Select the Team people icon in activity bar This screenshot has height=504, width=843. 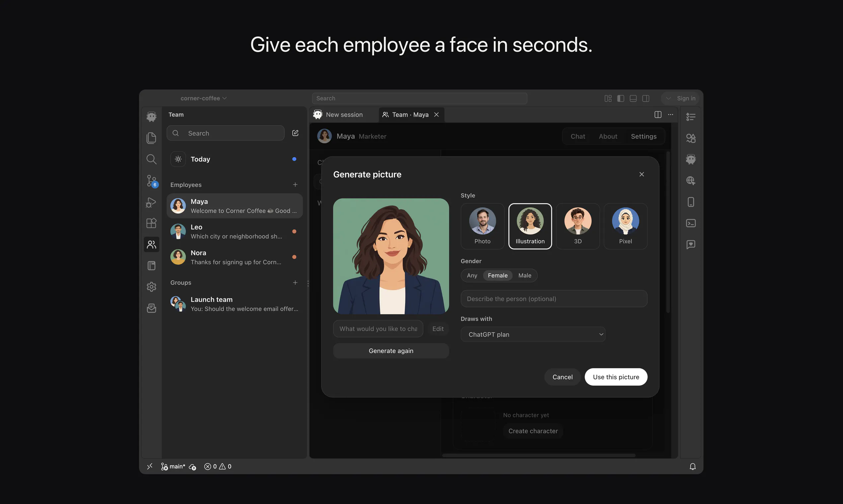(151, 244)
